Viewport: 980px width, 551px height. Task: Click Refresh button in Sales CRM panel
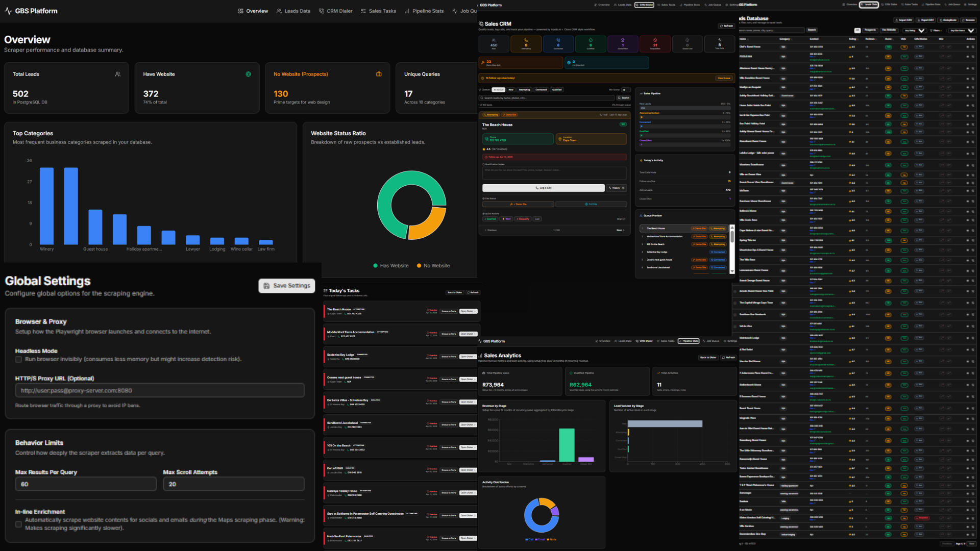pos(726,26)
